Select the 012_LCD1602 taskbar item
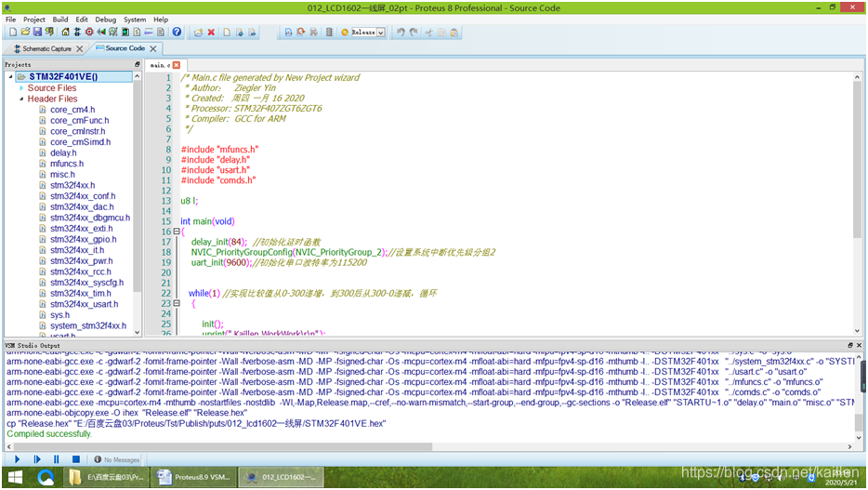Image resolution: width=868 pixels, height=490 pixels. (282, 477)
